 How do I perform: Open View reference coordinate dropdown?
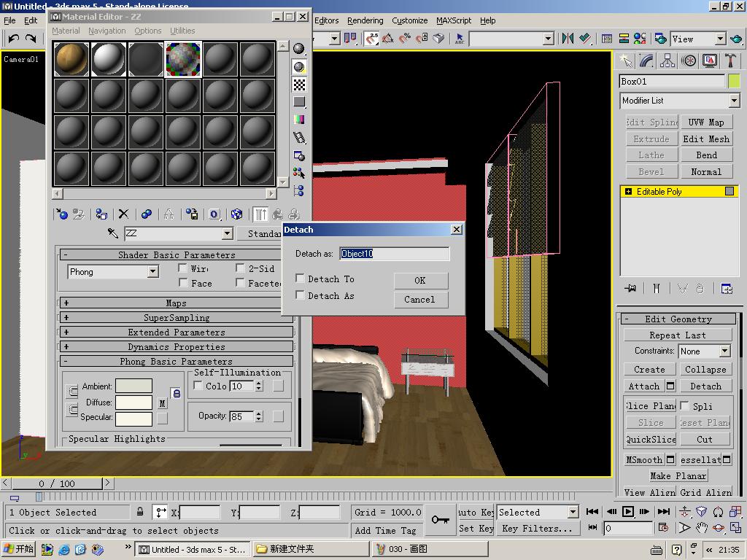pos(720,39)
